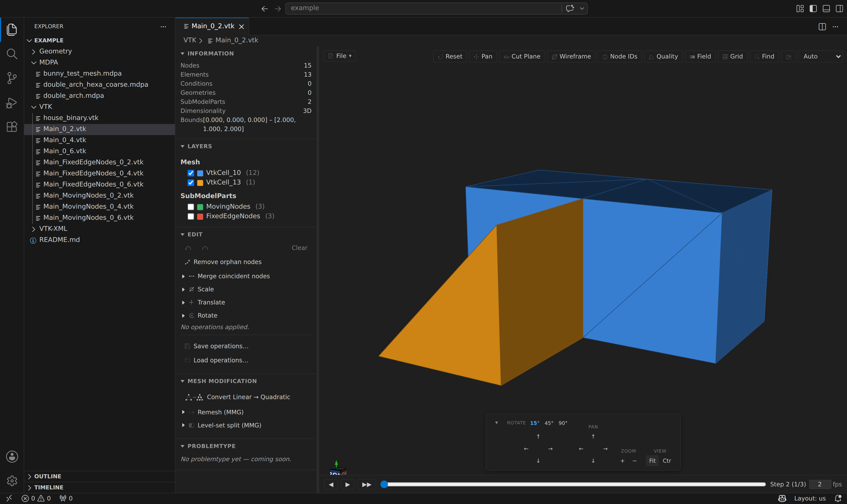
Task: Collapse the navigation controls panel triangle
Action: click(496, 423)
